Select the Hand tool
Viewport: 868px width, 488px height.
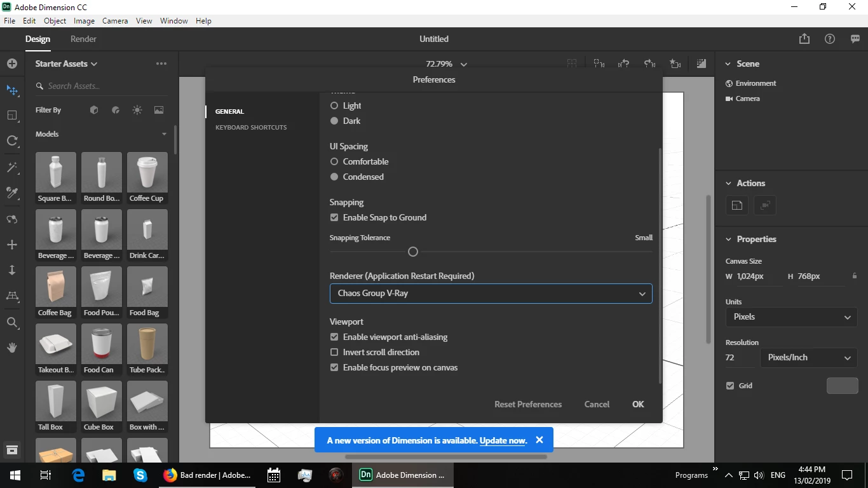[x=11, y=348]
